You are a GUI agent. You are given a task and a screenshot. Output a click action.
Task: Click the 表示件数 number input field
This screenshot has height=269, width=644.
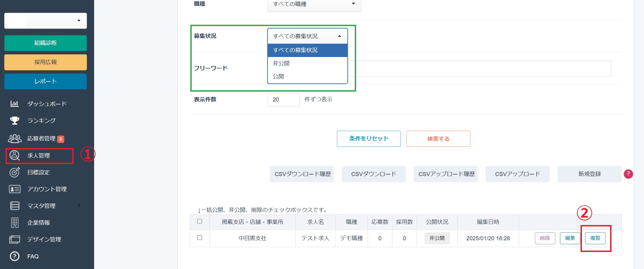click(283, 100)
